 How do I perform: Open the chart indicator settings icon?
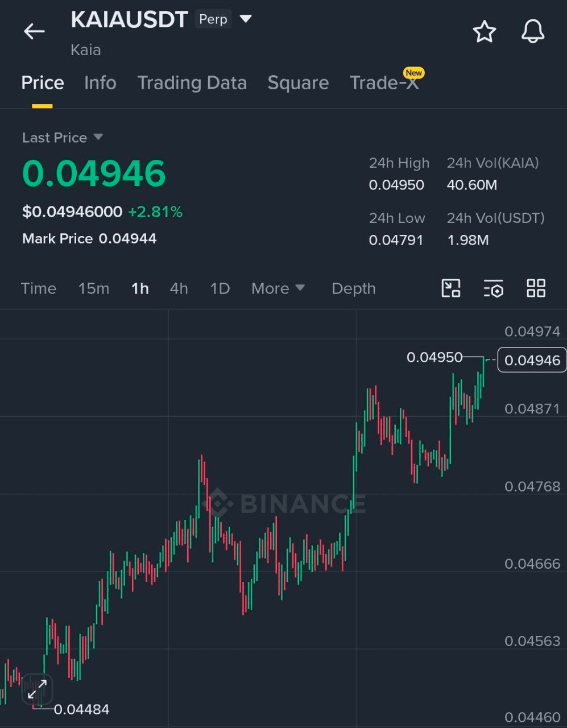coord(493,288)
